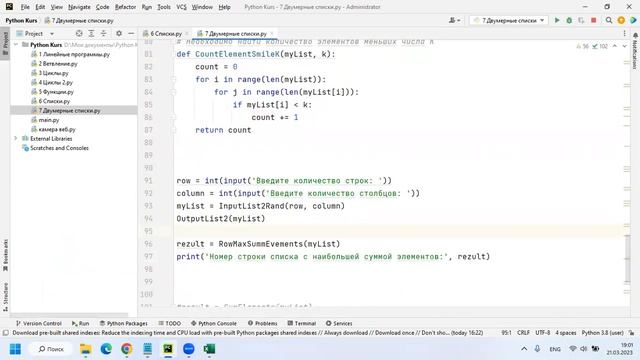Open the TODO tool window
Screen dimensions: 640x360
169,323
